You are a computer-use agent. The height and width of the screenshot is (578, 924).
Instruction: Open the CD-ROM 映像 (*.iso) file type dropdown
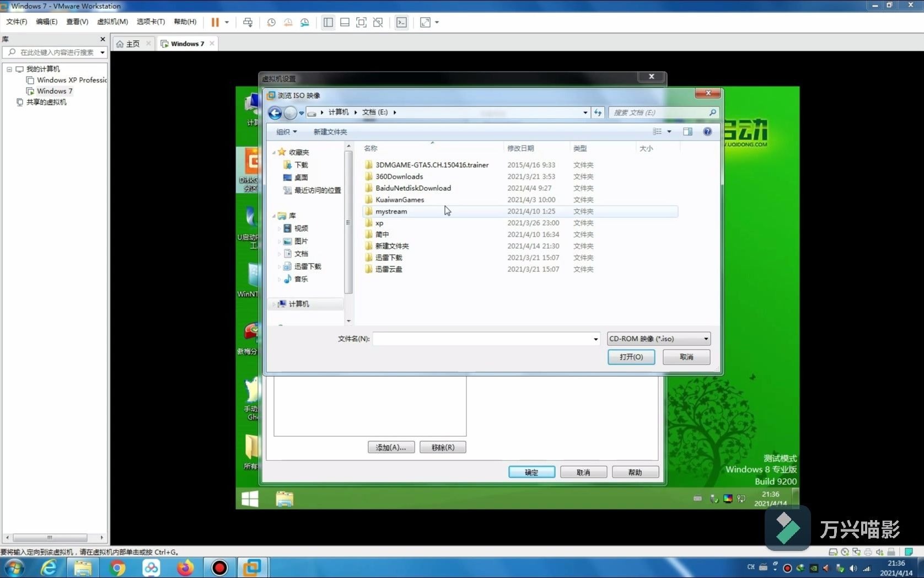[659, 339]
